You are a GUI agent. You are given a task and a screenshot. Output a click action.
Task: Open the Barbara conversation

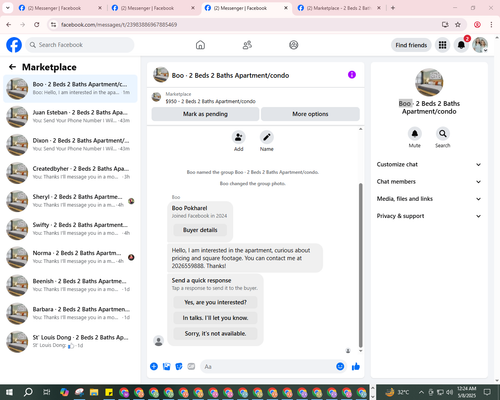coord(70,313)
